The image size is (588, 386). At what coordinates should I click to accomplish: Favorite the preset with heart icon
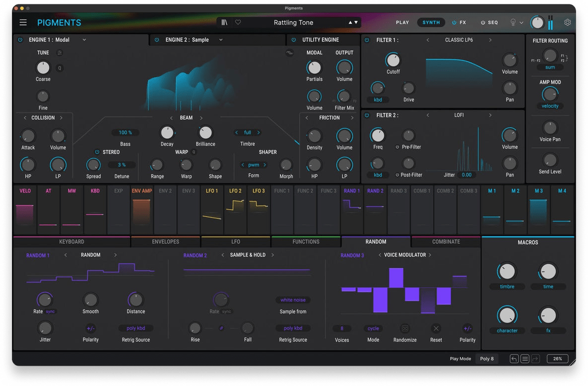(238, 22)
